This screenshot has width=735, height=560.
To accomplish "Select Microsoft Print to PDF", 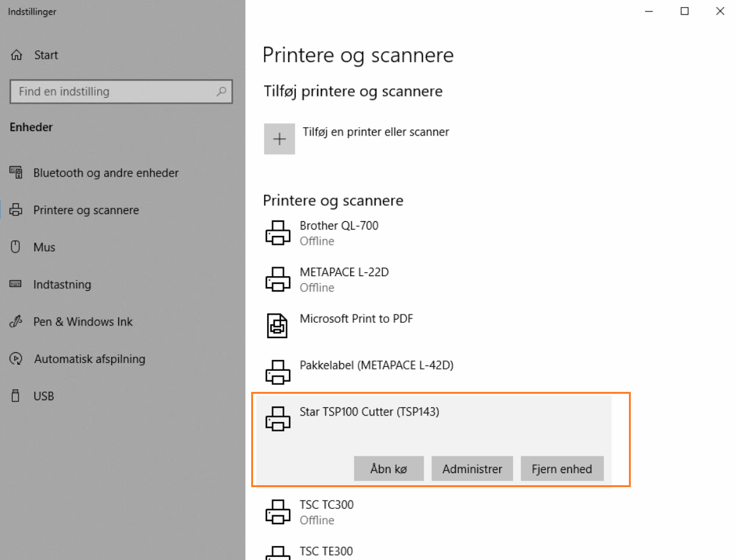I will [433, 325].
